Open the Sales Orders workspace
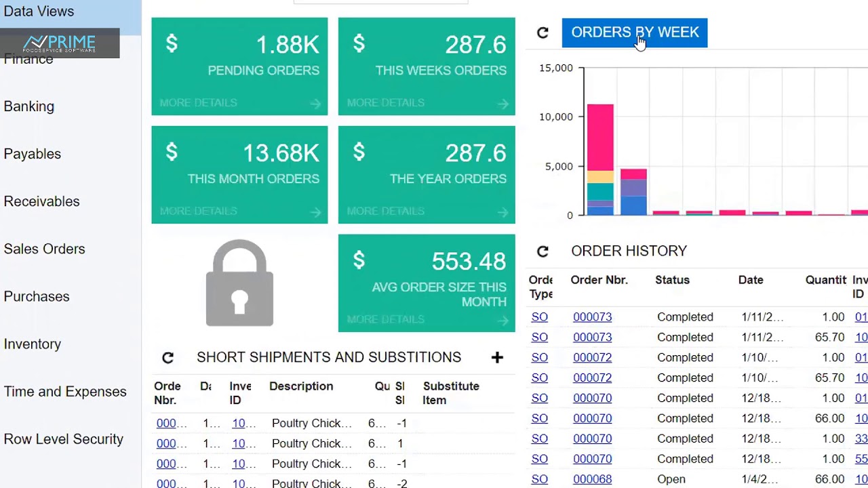 (x=44, y=249)
